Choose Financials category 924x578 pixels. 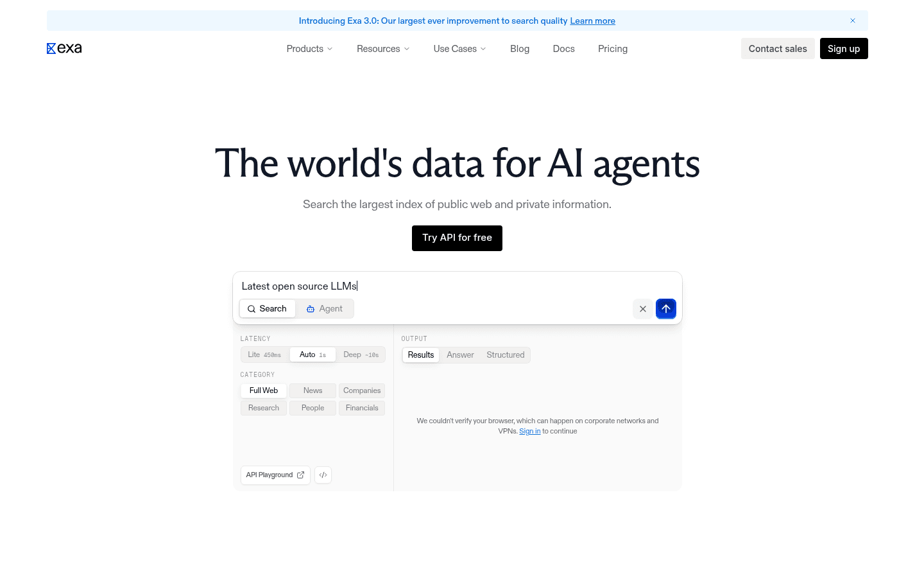coord(362,408)
